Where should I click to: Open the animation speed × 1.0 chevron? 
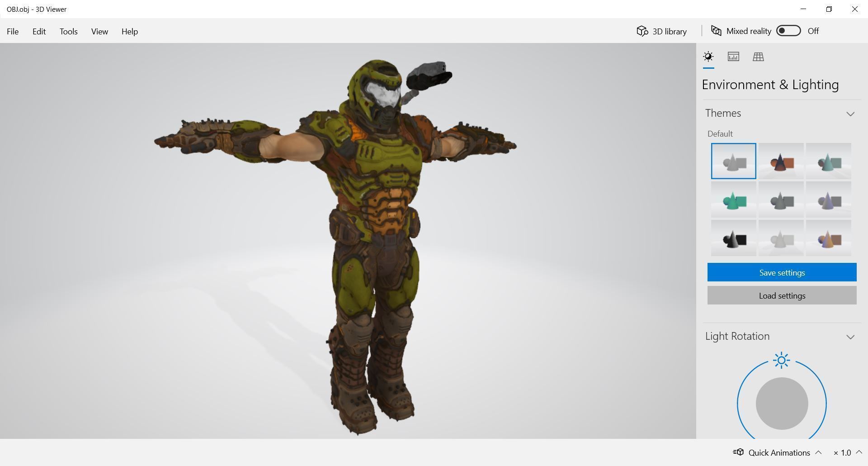(859, 452)
